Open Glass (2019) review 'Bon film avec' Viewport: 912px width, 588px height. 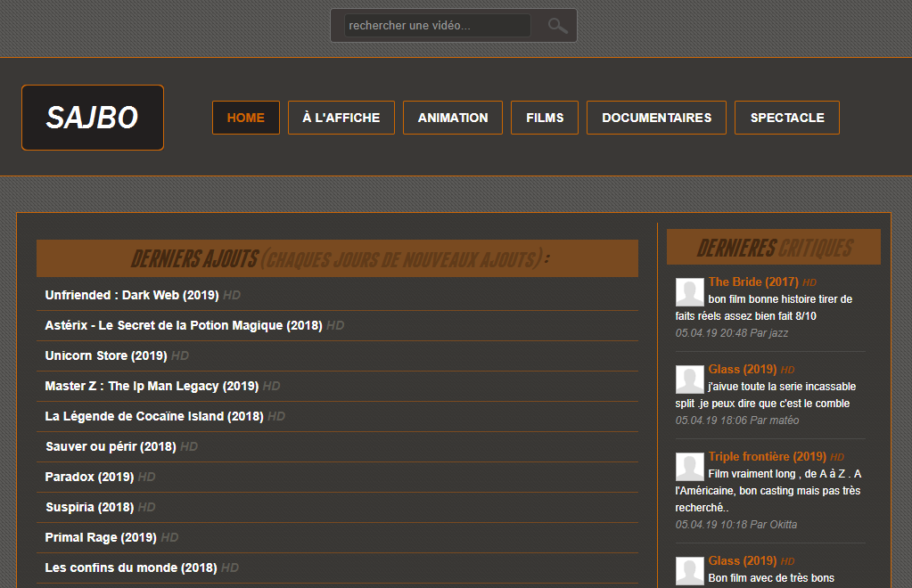(742, 560)
